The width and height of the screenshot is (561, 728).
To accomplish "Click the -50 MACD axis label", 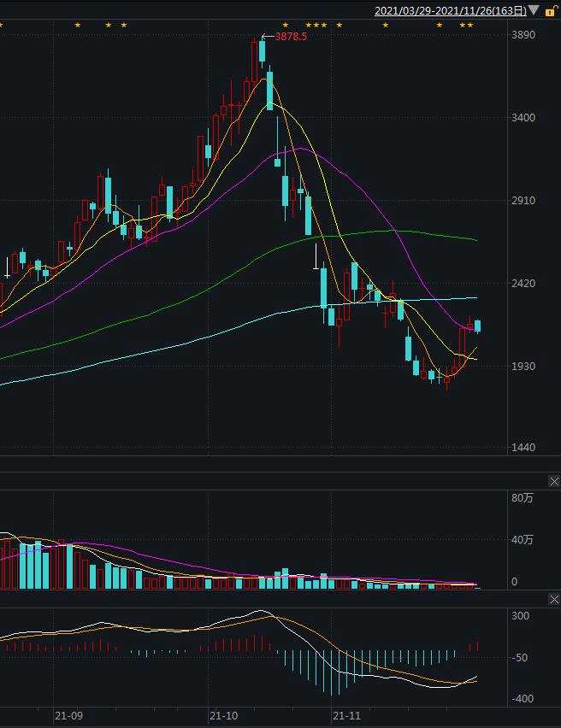I will click(520, 657).
